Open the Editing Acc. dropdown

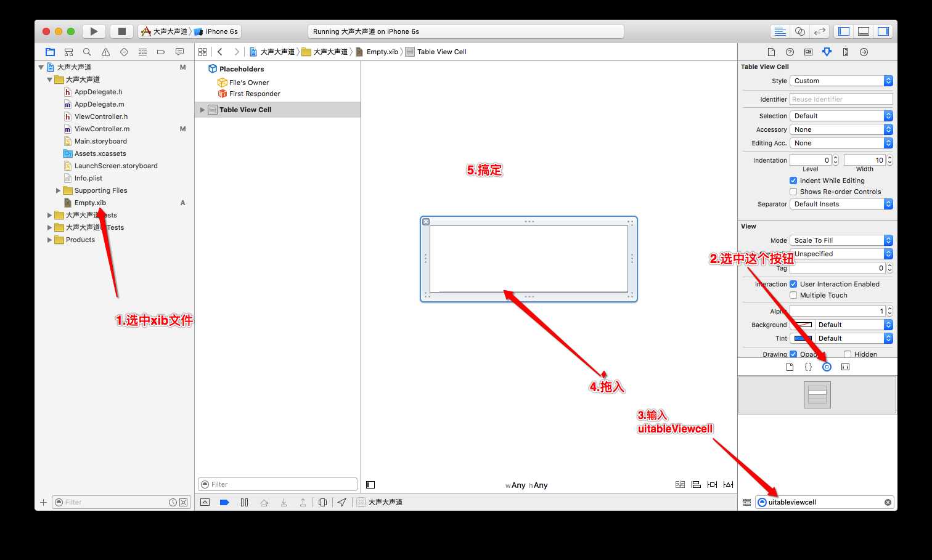pyautogui.click(x=841, y=143)
